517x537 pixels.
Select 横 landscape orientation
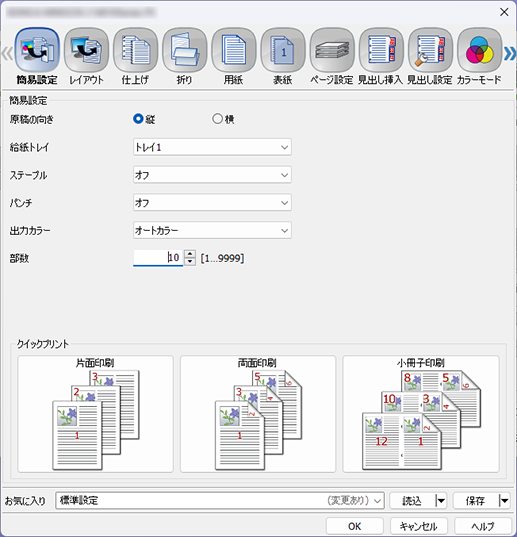(217, 119)
